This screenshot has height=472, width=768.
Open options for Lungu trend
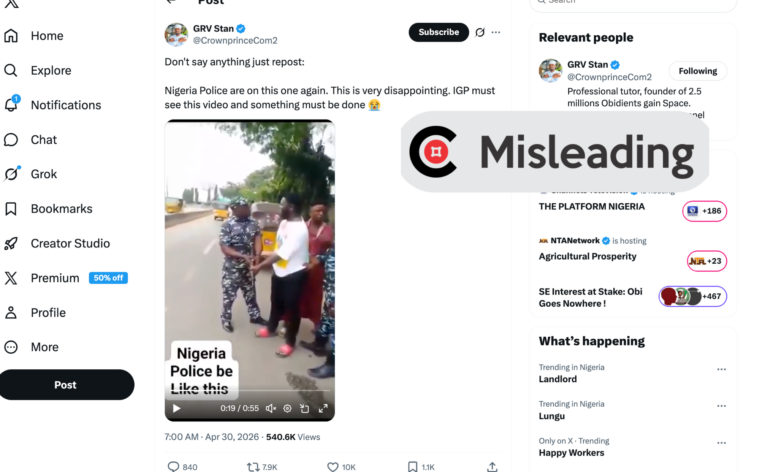[x=721, y=406]
